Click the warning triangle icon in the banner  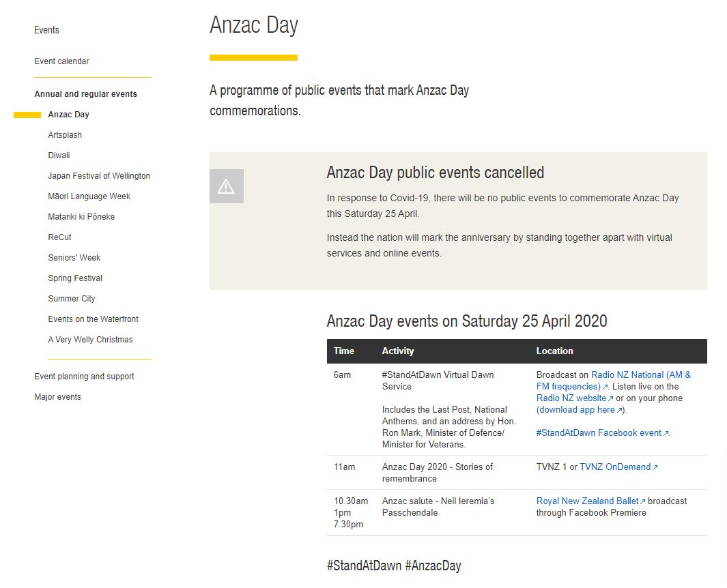(x=226, y=186)
